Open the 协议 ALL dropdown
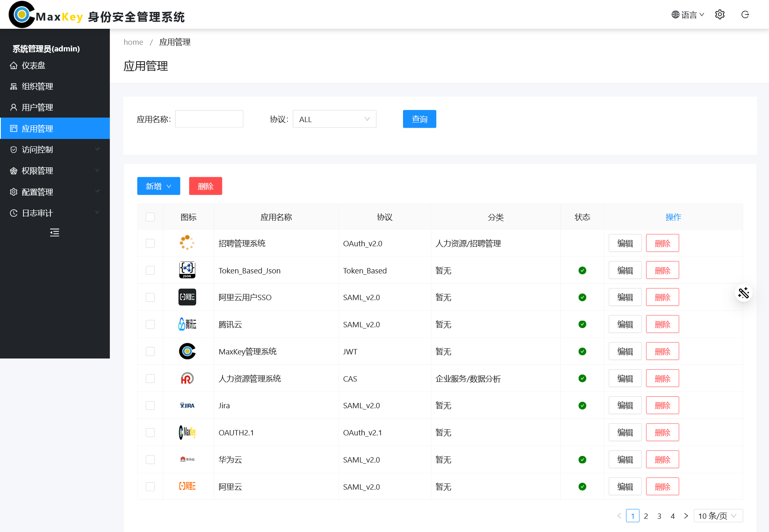Viewport: 769px width, 532px height. (x=334, y=119)
